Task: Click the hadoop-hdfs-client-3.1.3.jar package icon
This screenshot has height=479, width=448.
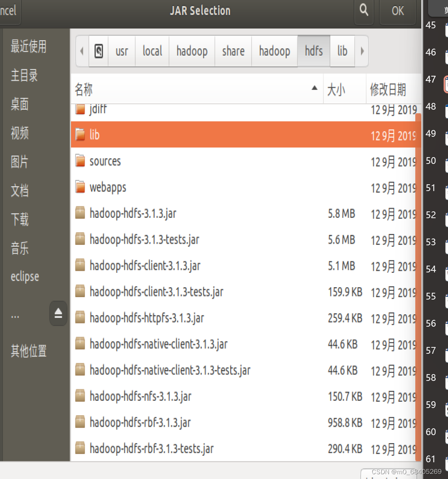Action: click(x=80, y=265)
